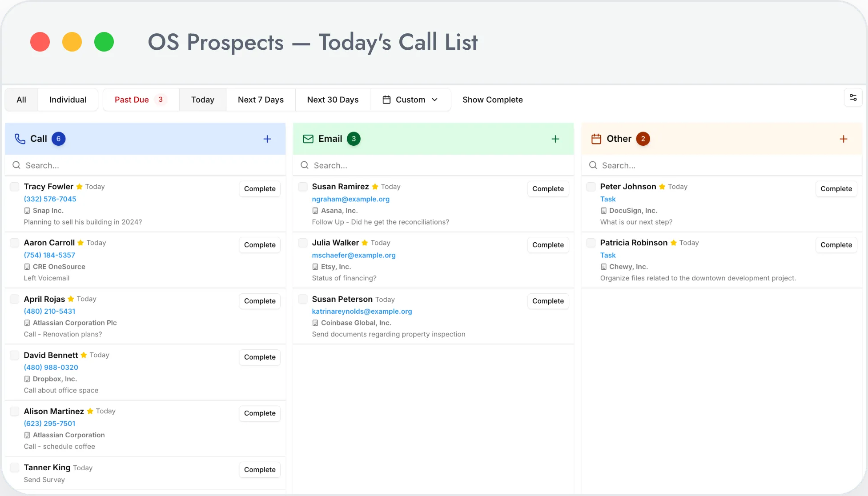The height and width of the screenshot is (496, 868).
Task: Click the star next to Susan Ramirez
Action: point(375,187)
